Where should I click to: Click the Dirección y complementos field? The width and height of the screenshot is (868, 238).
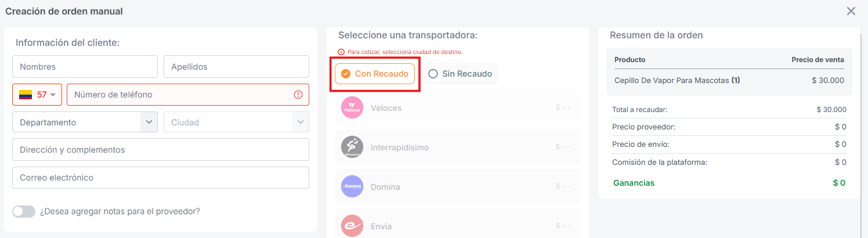coord(161,150)
